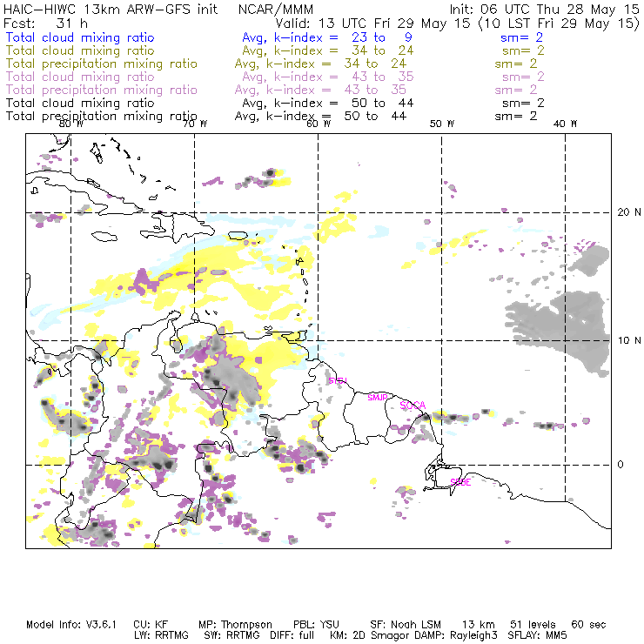Click the '20 N' latitude label
Viewport: 644px width, 644px height.
tap(629, 212)
